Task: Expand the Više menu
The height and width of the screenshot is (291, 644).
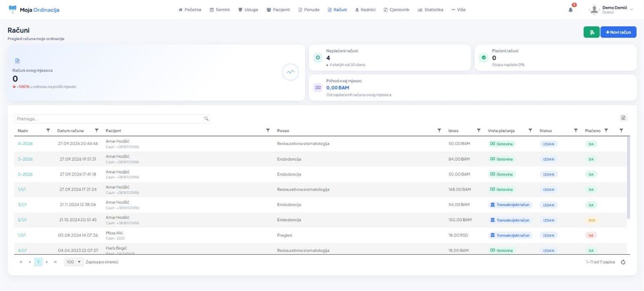Action: (458, 10)
